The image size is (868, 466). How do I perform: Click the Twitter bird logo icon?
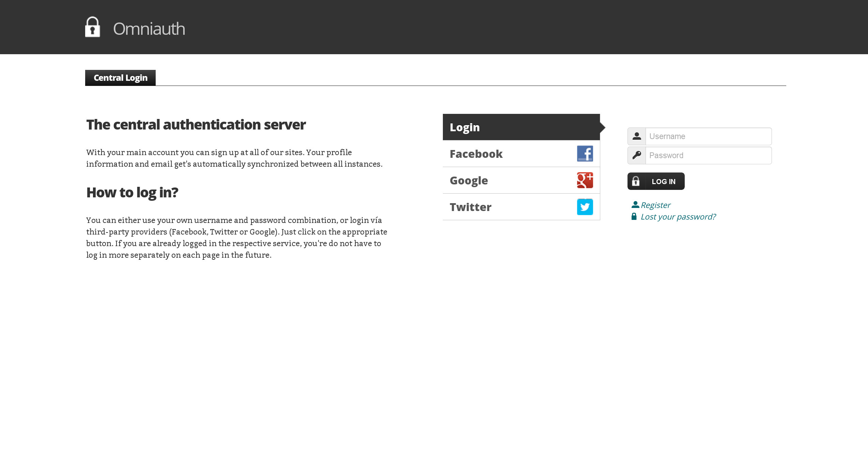click(x=585, y=207)
